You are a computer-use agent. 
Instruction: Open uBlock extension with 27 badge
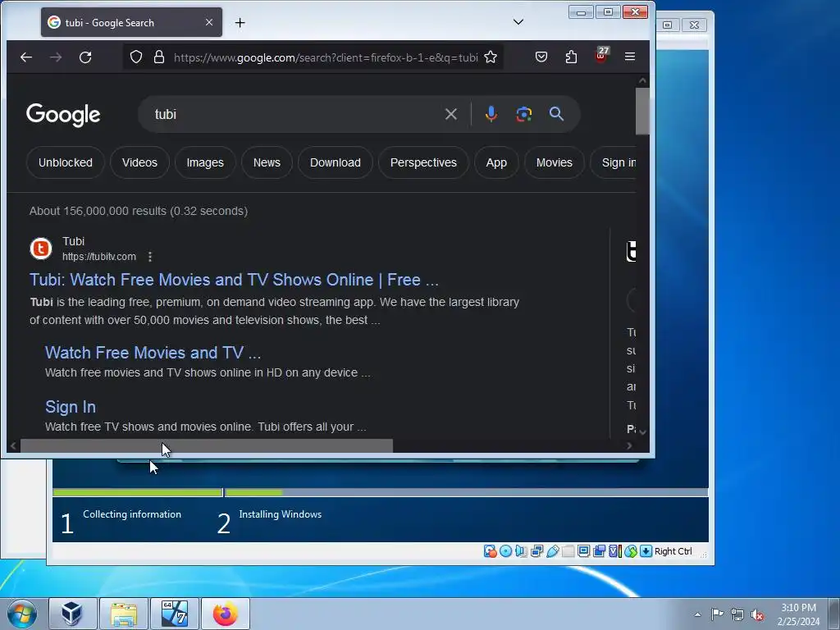tap(601, 56)
